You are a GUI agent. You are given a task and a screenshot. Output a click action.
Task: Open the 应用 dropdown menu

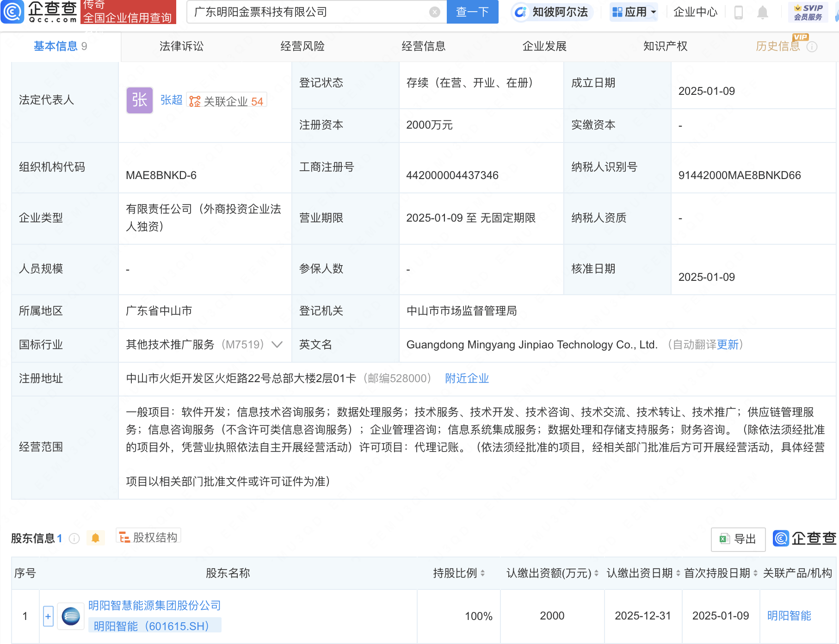point(634,12)
